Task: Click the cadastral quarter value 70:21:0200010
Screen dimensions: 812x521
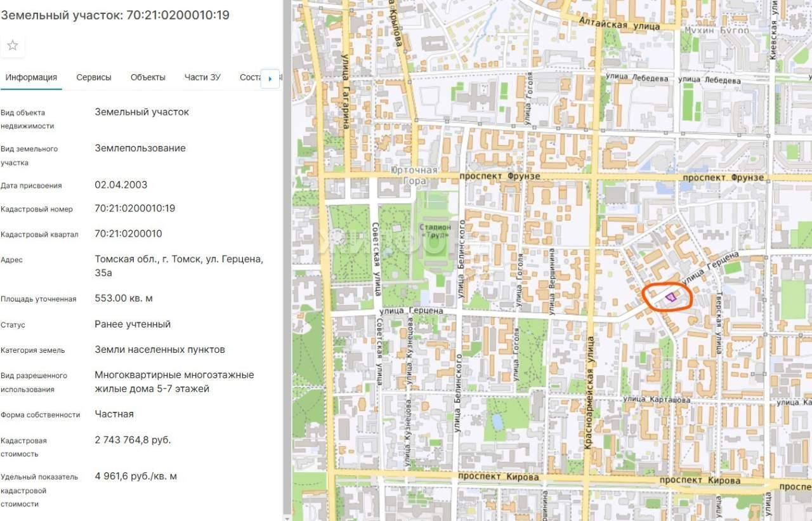Action: pos(128,234)
